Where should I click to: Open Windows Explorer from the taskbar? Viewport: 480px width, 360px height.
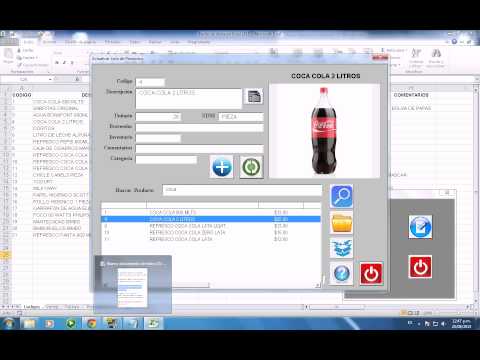point(29,323)
